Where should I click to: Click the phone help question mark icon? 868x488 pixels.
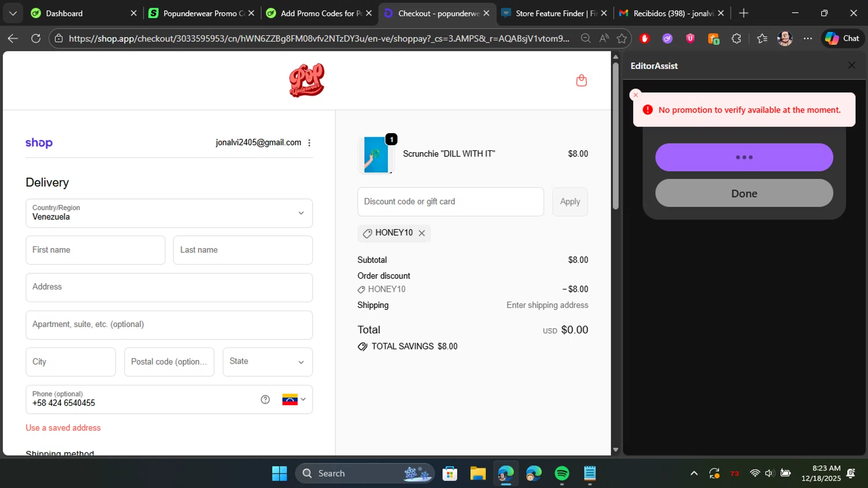point(265,399)
